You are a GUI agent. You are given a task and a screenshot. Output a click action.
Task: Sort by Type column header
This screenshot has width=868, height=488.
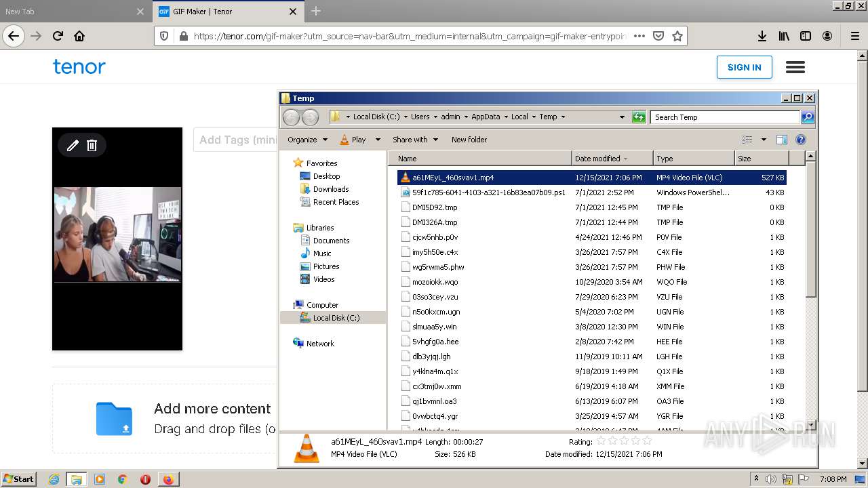[x=694, y=159]
